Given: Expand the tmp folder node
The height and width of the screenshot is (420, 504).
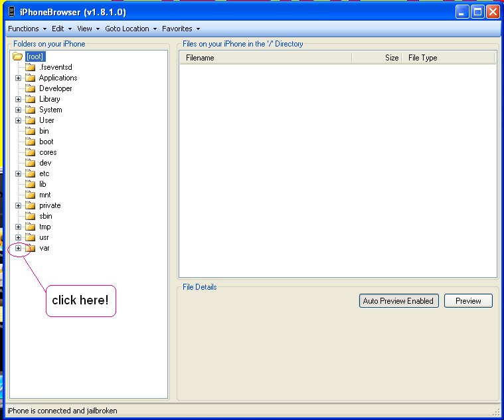Looking at the screenshot, I should pyautogui.click(x=19, y=227).
